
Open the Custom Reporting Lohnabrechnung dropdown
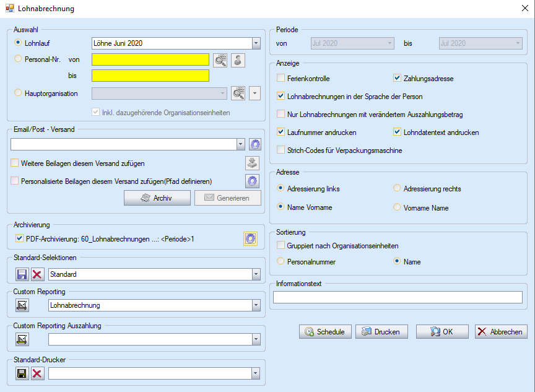tap(256, 305)
